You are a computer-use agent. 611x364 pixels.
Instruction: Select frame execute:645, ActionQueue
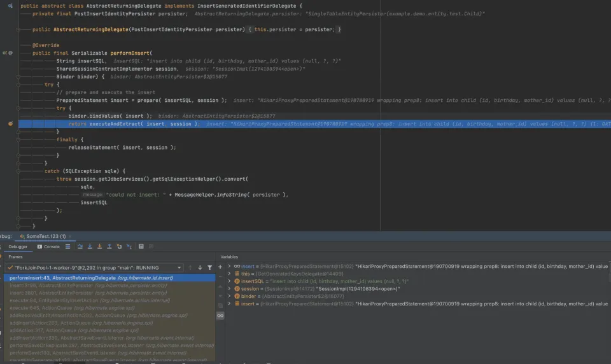pos(109,308)
